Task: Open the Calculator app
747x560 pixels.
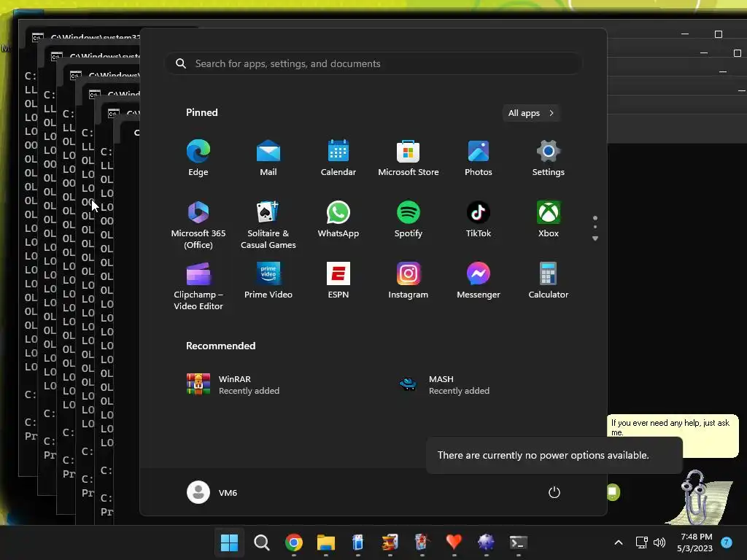Action: tap(549, 281)
